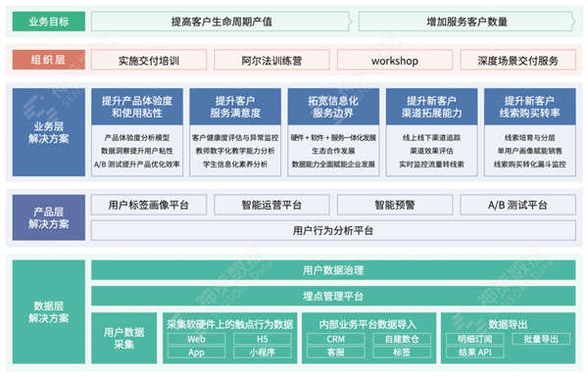Select the 埋点管理平台 bar
The image size is (588, 377).
point(333,296)
